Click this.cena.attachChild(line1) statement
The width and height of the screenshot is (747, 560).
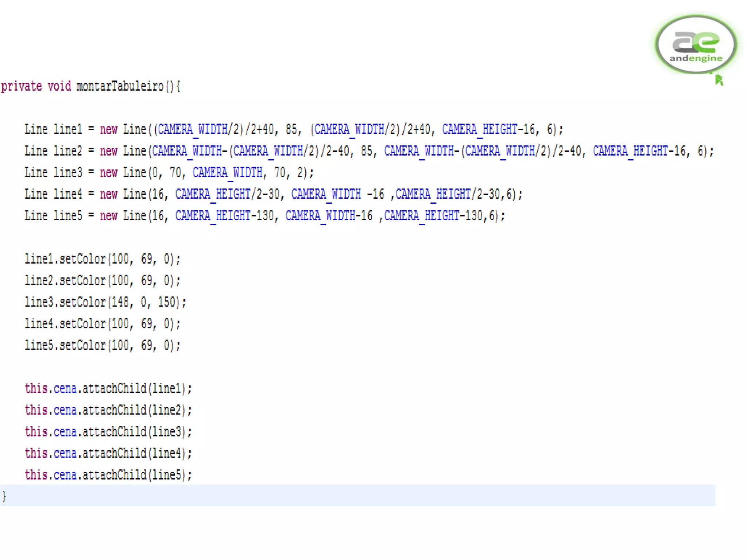(108, 388)
